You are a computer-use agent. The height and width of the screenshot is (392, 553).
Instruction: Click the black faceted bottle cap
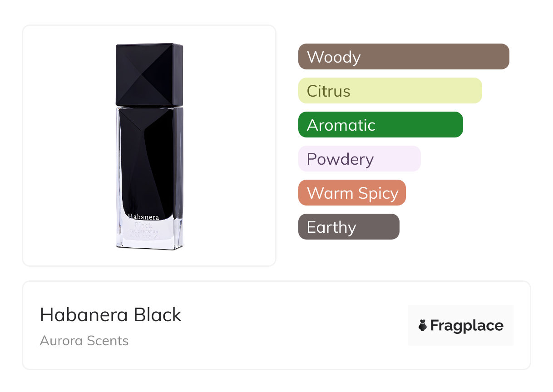click(149, 74)
